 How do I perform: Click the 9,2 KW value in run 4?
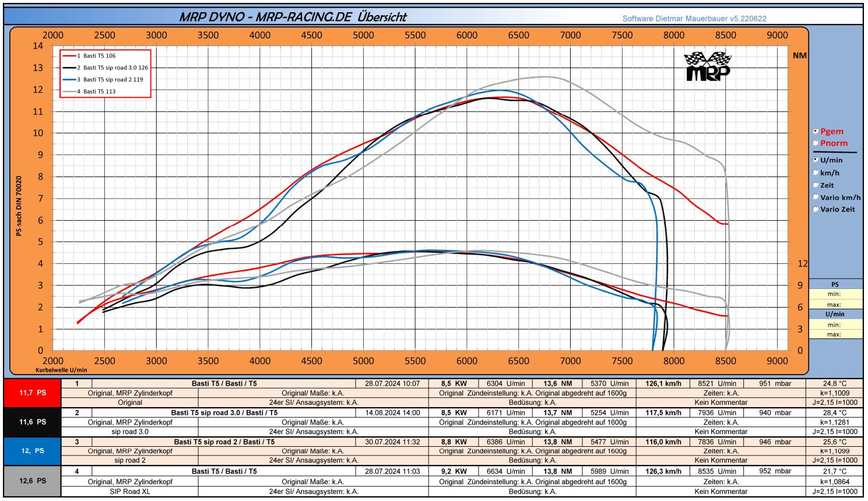click(x=454, y=471)
